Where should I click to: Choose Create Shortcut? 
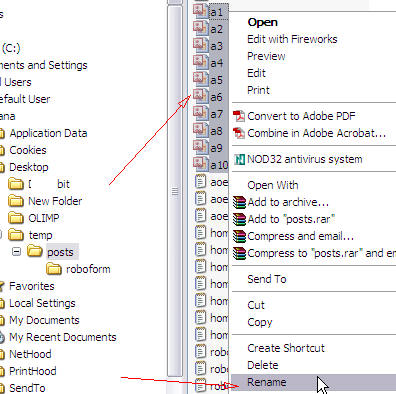(x=286, y=348)
